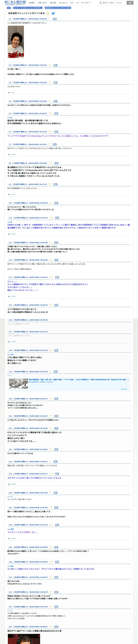Click the >>25 anchor in post 28
The width and height of the screenshot is (138, 644).
(11, 529)
